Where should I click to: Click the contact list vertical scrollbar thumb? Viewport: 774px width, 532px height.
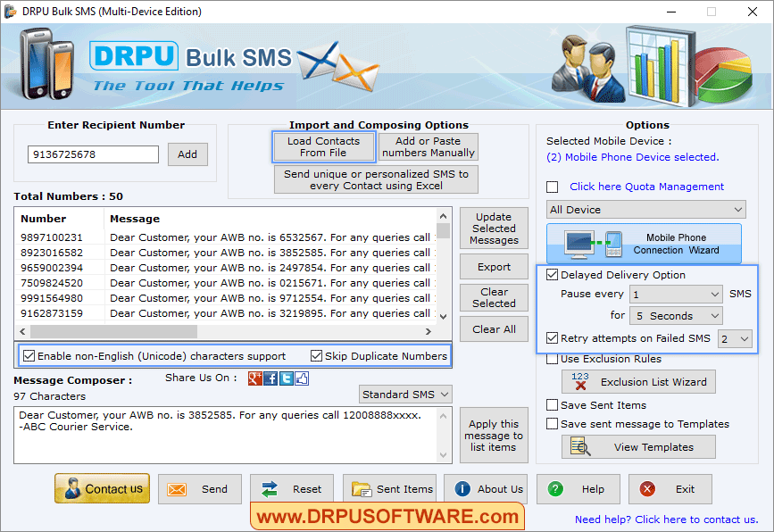[444, 230]
